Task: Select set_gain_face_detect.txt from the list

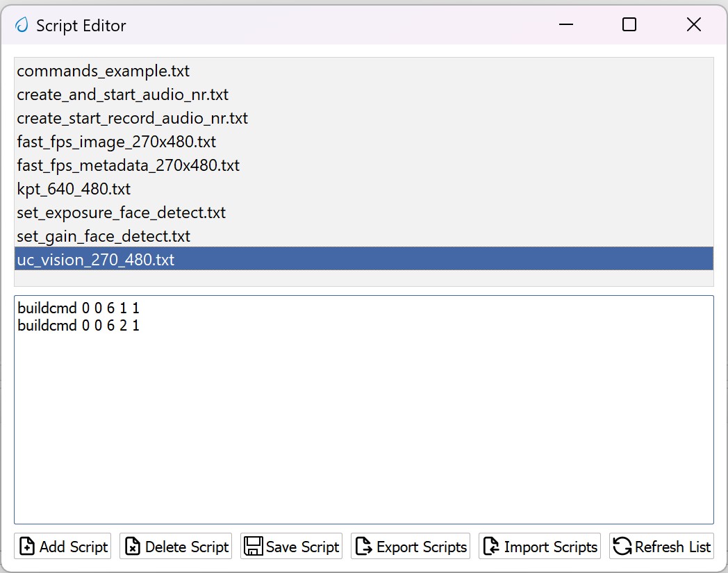Action: tap(104, 236)
